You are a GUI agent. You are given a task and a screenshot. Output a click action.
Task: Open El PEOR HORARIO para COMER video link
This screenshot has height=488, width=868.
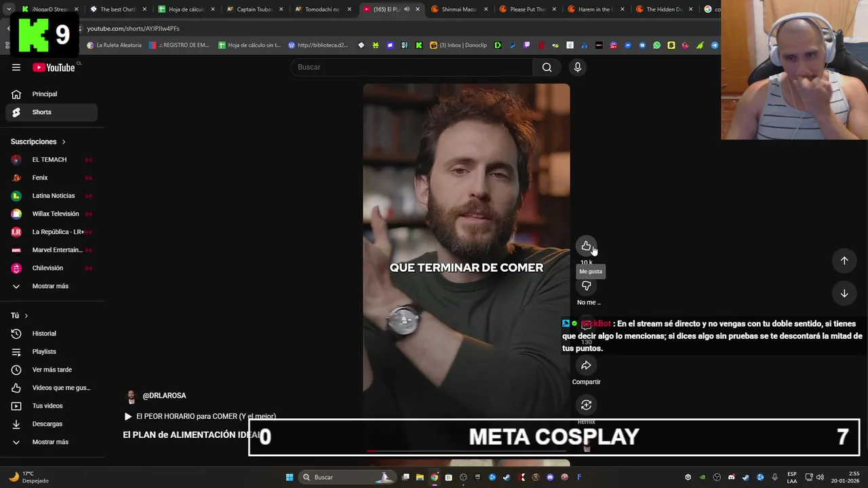205,417
